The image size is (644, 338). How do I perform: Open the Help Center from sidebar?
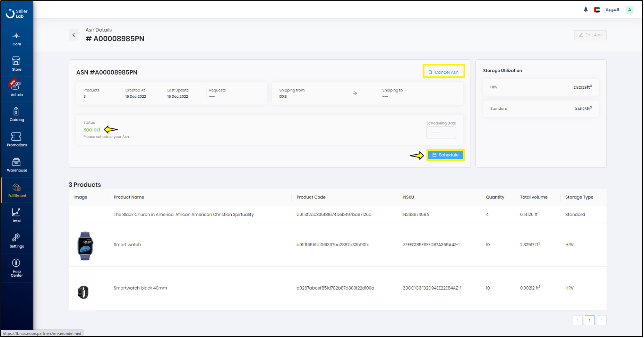[x=16, y=267]
